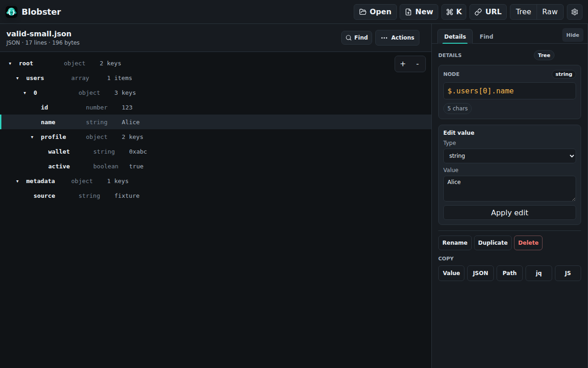Switch to Raw view mode
588x368 pixels.
pyautogui.click(x=550, y=12)
